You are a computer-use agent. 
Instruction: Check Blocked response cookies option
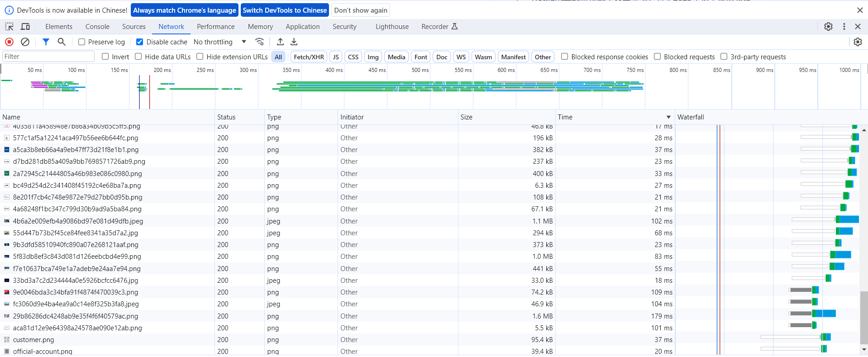point(565,57)
